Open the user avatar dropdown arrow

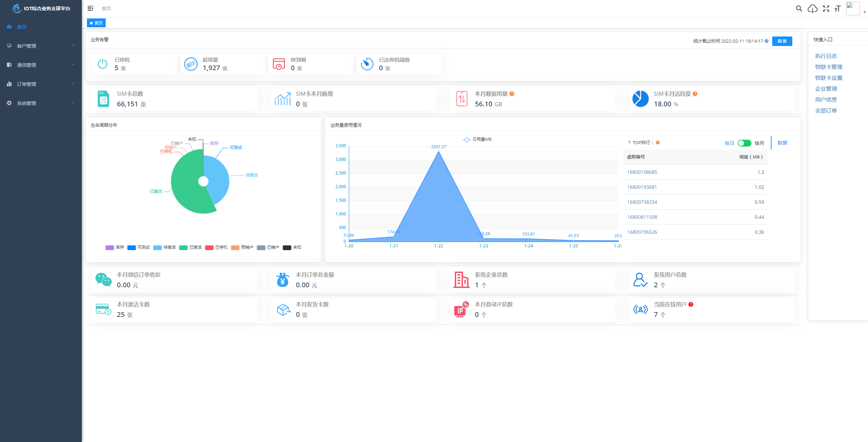coord(864,12)
